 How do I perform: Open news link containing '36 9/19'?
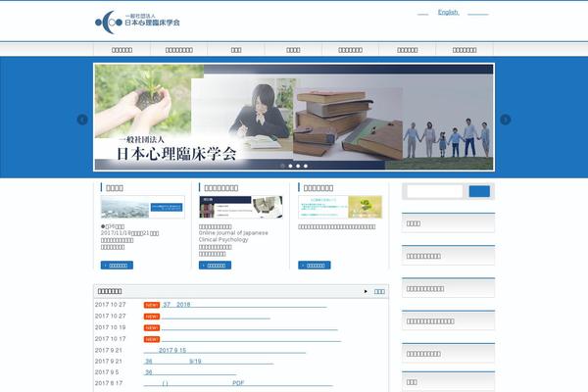209,362
